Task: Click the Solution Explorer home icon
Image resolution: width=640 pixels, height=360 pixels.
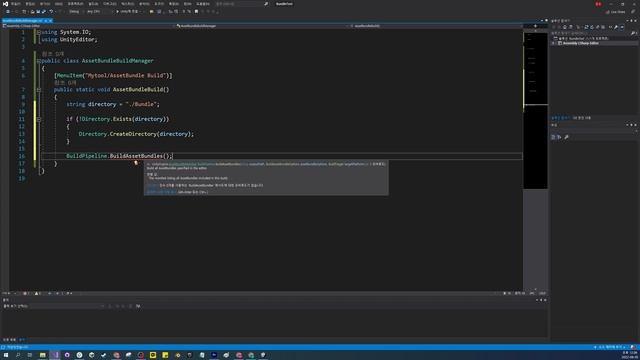Action: pyautogui.click(x=565, y=27)
